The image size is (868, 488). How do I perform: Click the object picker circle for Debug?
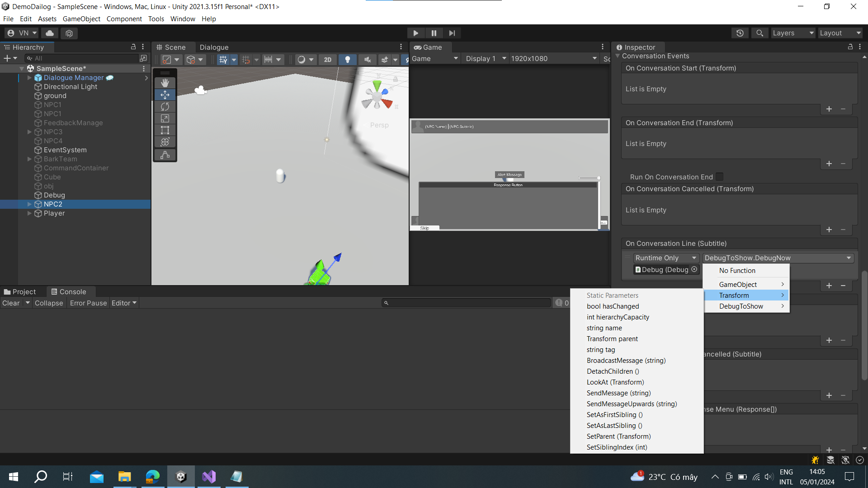694,269
